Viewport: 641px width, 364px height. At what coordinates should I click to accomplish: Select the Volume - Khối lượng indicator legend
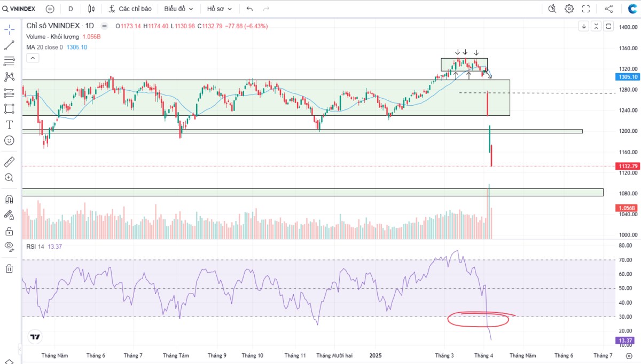pos(53,36)
